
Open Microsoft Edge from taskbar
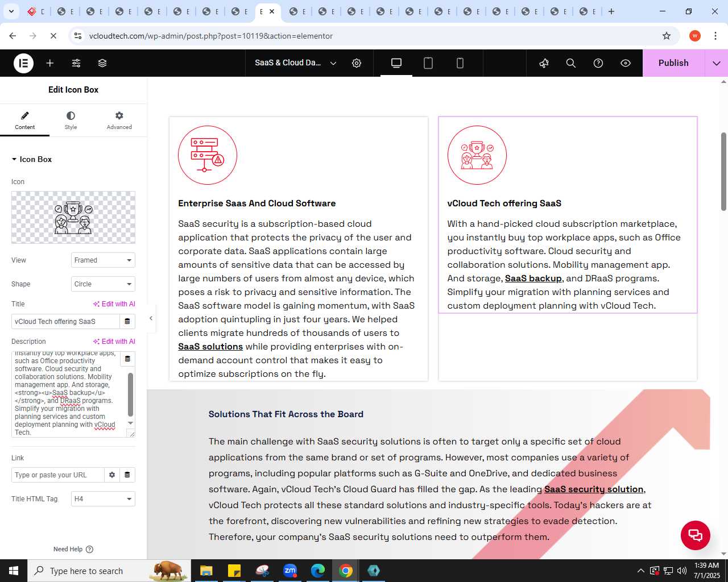point(318,571)
